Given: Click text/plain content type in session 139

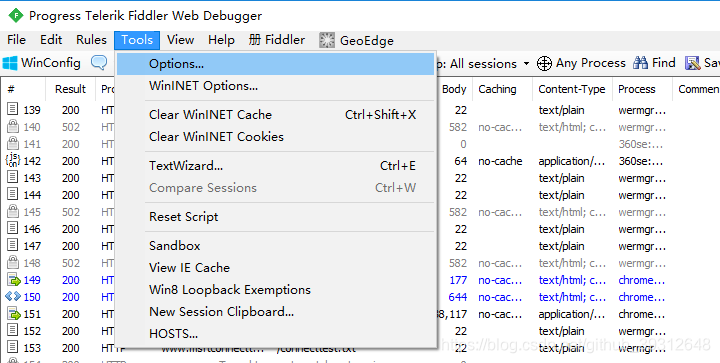Looking at the screenshot, I should (x=562, y=110).
